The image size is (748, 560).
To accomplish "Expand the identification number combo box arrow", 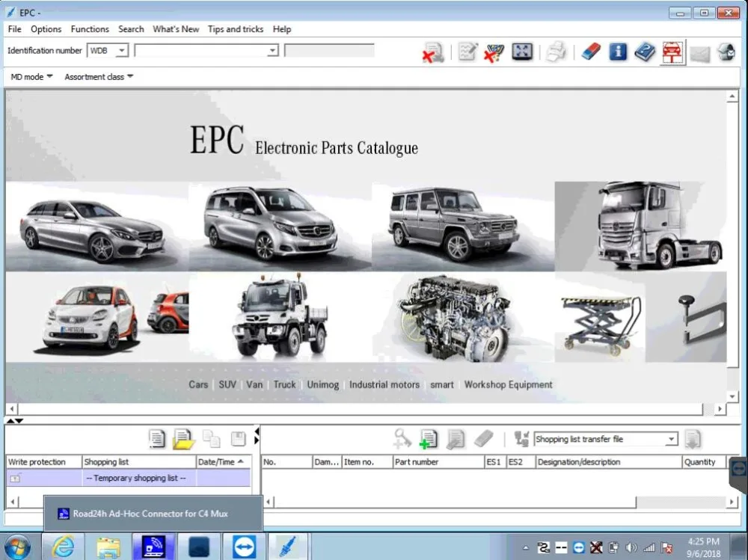I will [x=272, y=50].
